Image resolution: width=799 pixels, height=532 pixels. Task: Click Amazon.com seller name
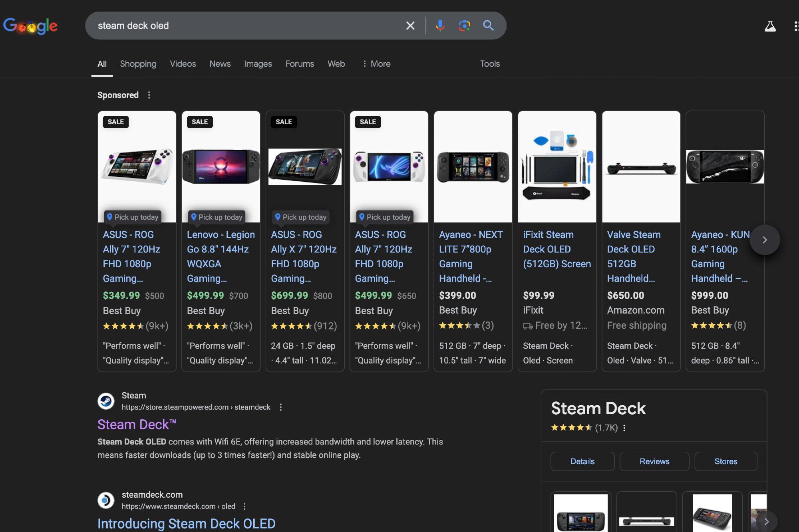coord(636,310)
